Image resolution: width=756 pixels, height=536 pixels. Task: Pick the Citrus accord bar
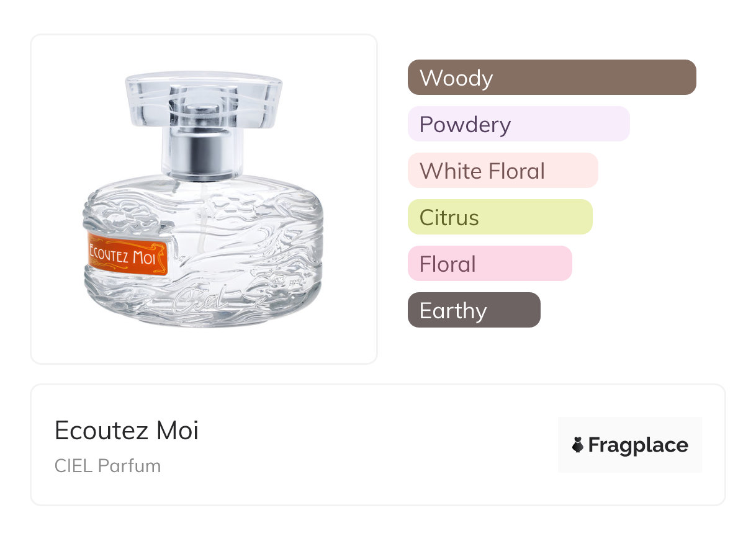coord(500,217)
